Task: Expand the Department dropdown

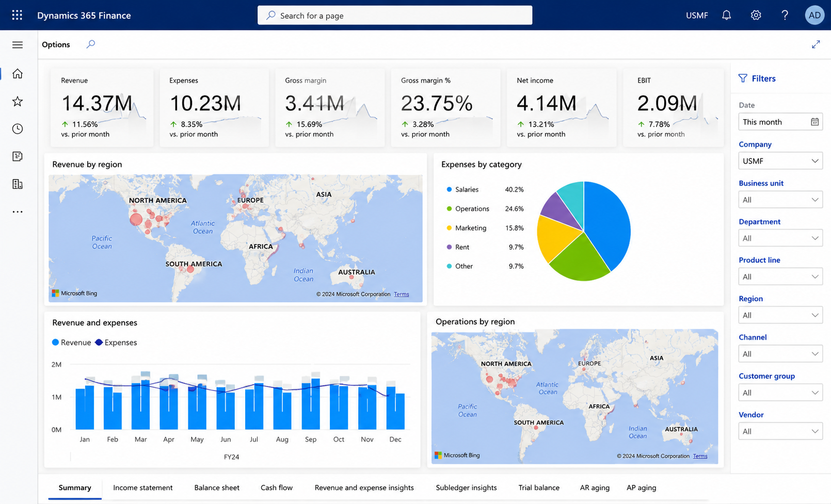Action: click(780, 238)
